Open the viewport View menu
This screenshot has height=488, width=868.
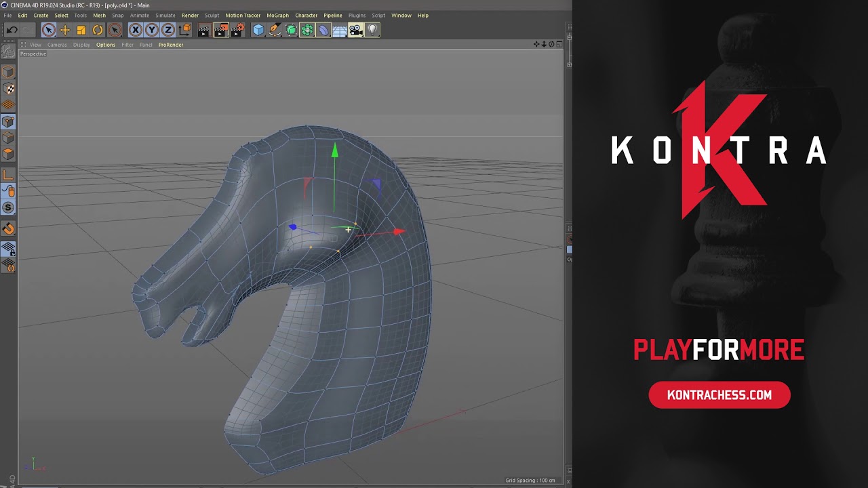(35, 45)
